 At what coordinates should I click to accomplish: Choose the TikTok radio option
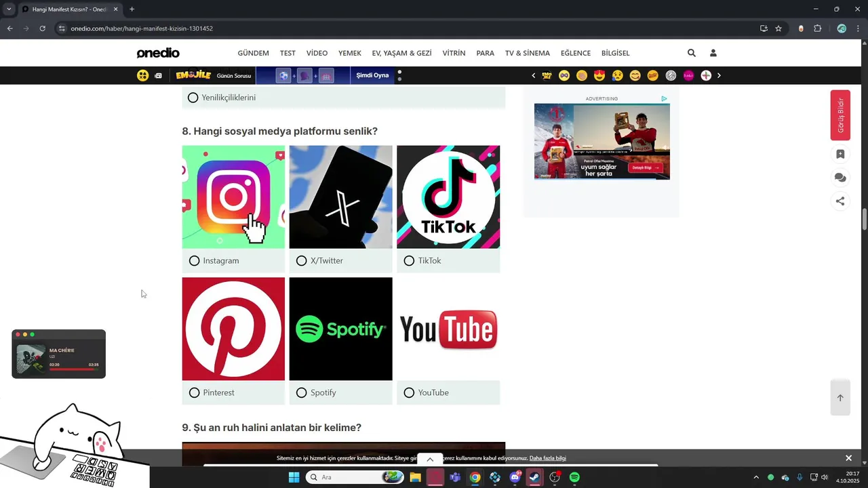click(409, 261)
